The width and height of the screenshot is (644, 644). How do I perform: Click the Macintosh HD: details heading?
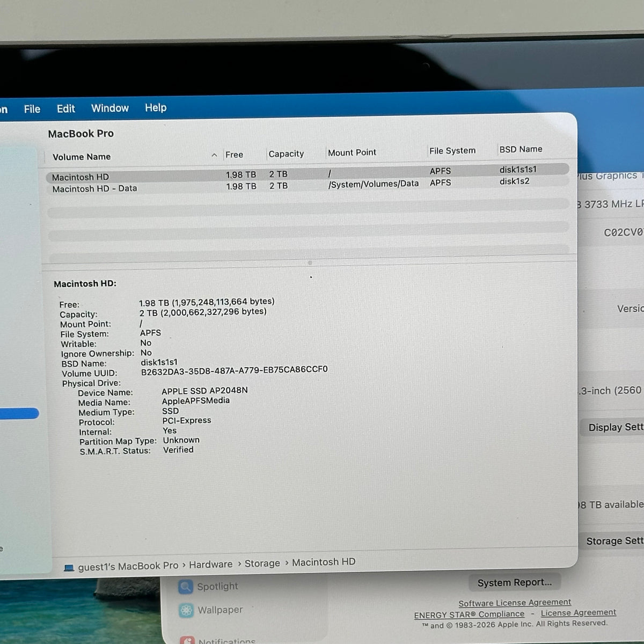(85, 284)
